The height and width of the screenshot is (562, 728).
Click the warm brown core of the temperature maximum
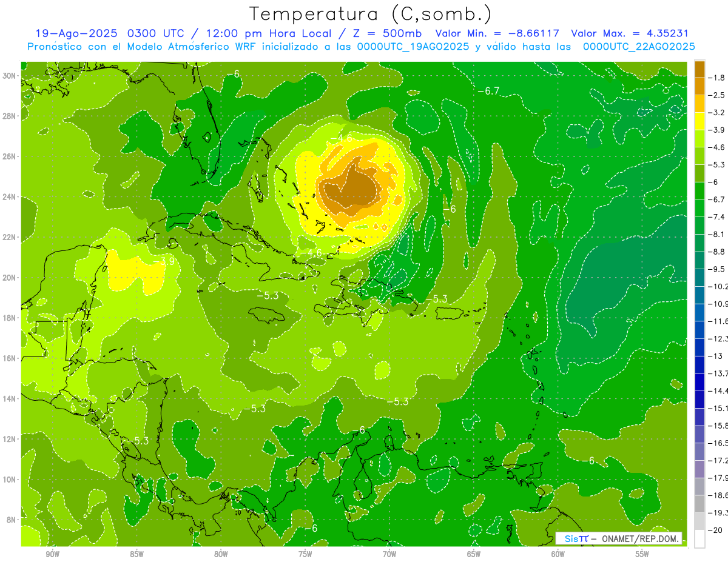click(x=352, y=188)
